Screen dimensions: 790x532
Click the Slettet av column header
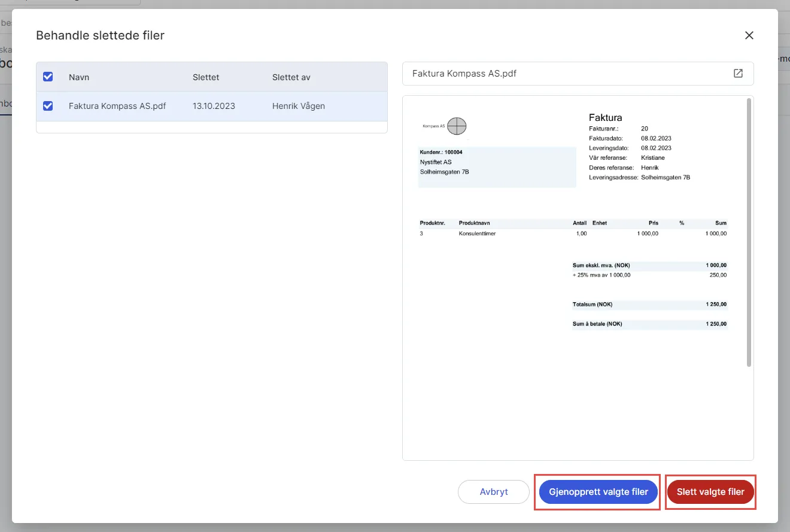coord(291,77)
